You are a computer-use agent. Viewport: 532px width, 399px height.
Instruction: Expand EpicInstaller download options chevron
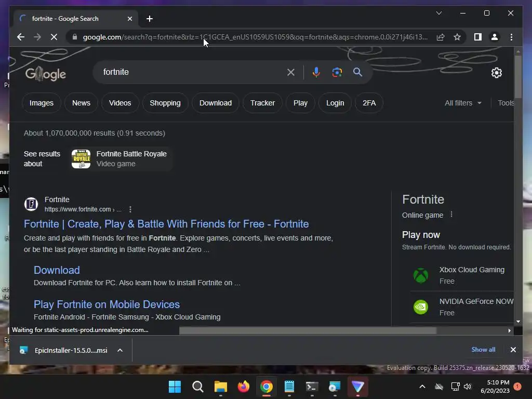[x=120, y=350]
